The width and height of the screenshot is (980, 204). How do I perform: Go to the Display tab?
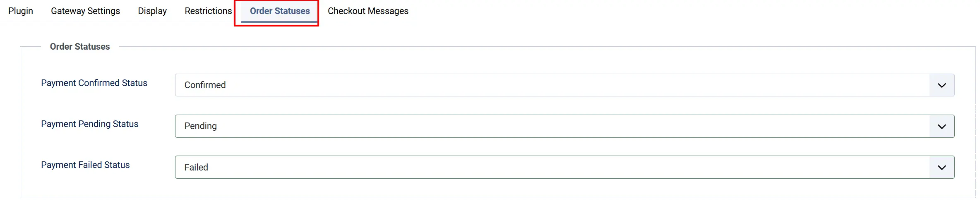click(x=152, y=11)
